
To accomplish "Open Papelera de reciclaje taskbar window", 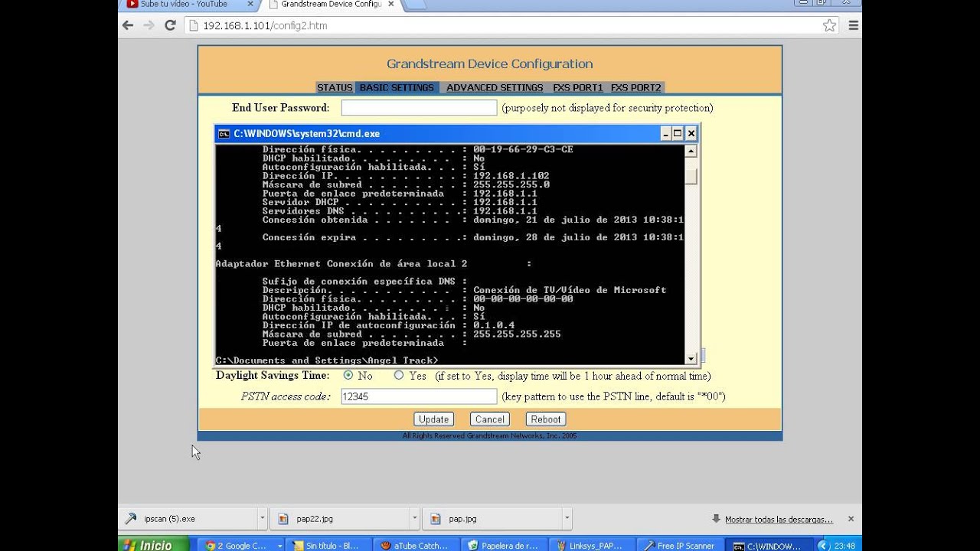I will pos(506,546).
